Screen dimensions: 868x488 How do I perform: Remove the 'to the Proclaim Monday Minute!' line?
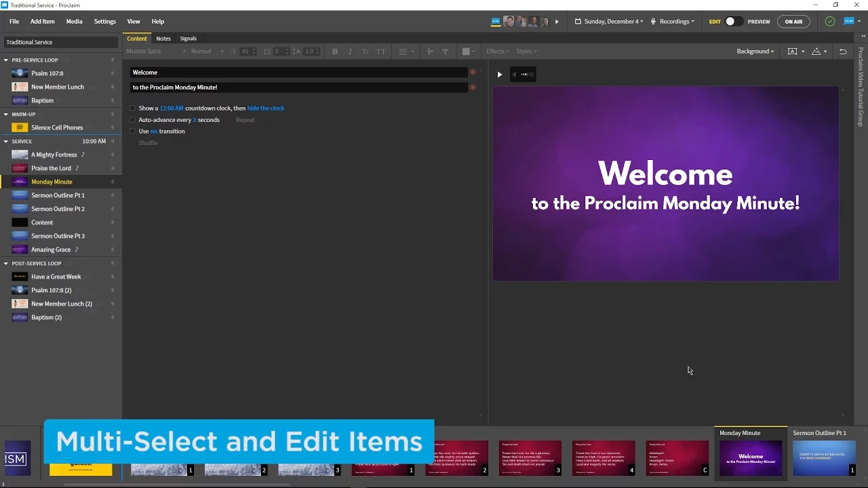click(473, 87)
